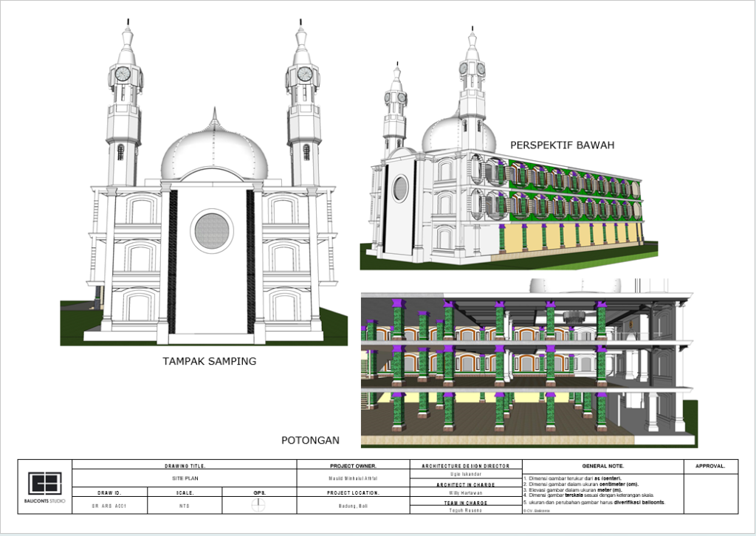Click the Willy Hartawan architect name

pos(465,492)
